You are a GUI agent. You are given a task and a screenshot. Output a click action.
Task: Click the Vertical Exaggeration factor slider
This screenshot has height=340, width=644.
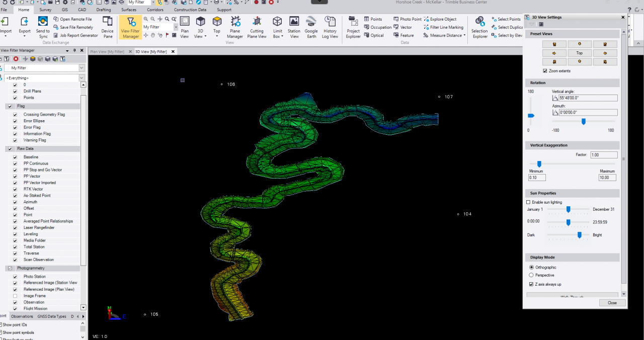(539, 164)
